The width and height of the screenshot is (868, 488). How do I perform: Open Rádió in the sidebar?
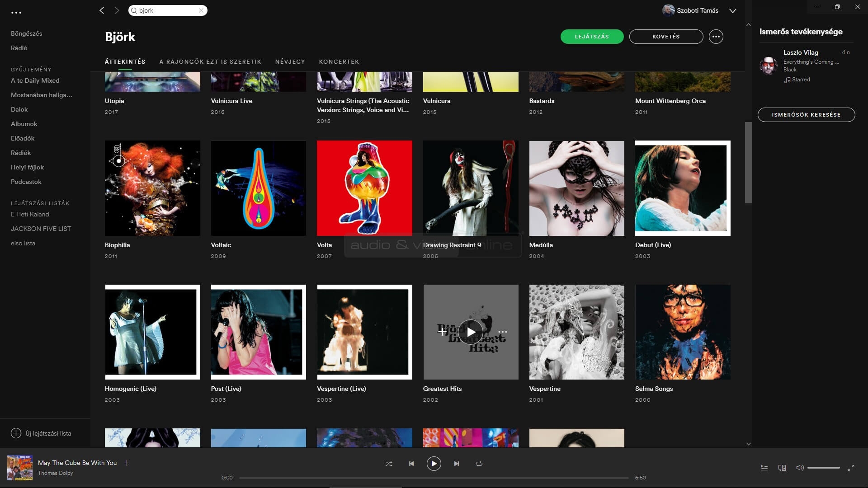tap(19, 48)
